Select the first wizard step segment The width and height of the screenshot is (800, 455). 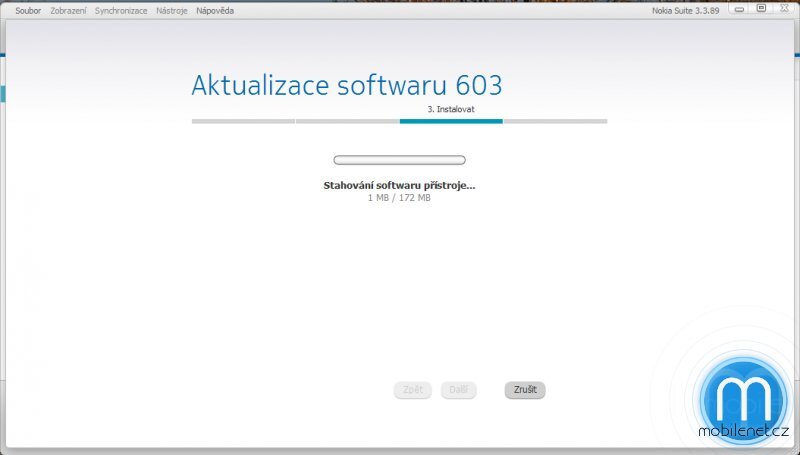(243, 121)
